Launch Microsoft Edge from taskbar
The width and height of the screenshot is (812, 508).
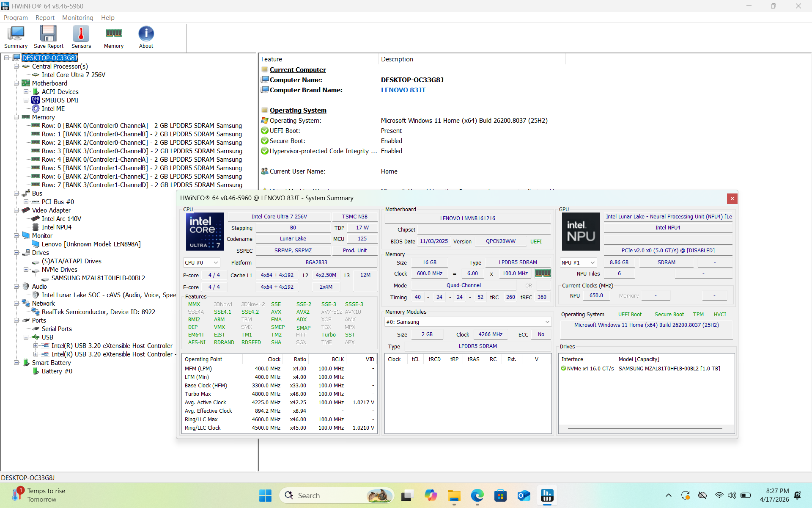[x=477, y=495]
